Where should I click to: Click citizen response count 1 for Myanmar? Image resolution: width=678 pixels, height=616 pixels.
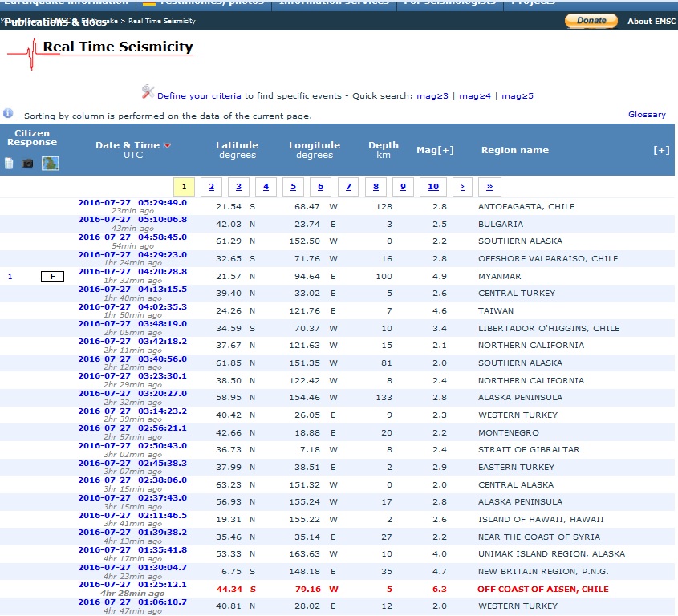[x=10, y=277]
